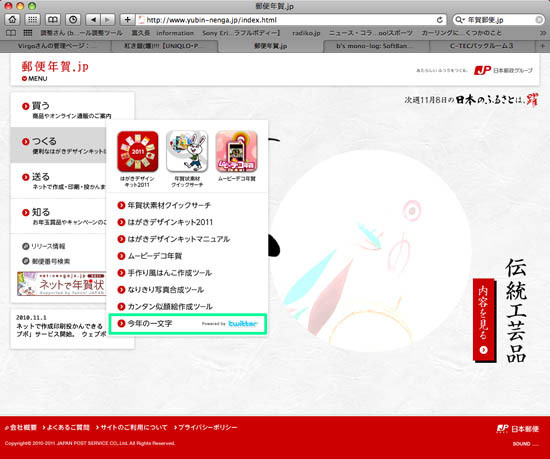Open the はがきデザインキット2011 red icon
Screen dimensions: 550x459
[x=138, y=151]
